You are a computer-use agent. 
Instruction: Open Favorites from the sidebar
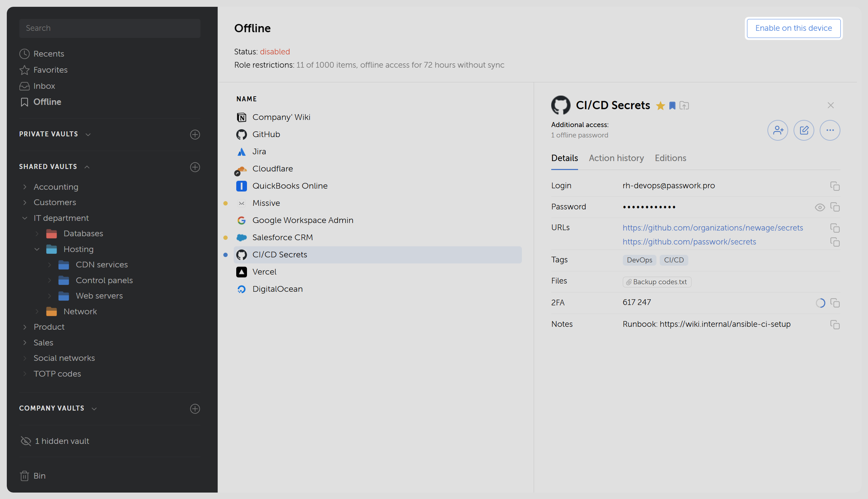43,70
